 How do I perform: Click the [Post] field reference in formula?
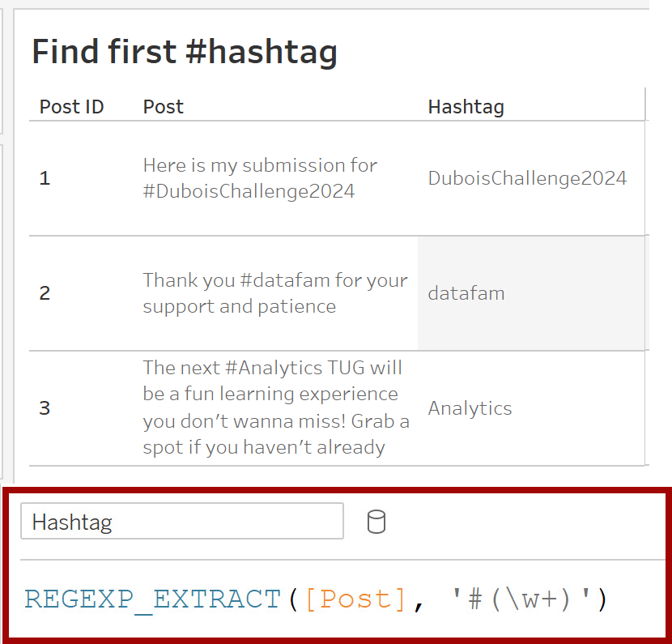[355, 599]
